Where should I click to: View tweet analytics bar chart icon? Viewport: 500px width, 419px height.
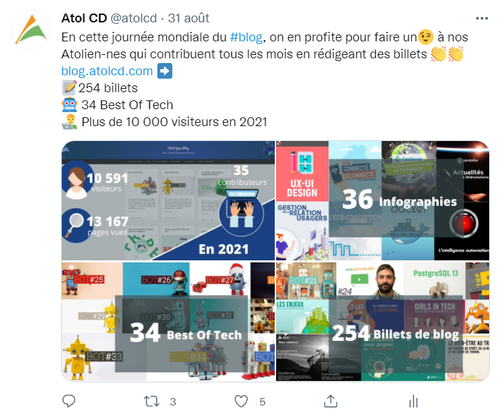(x=413, y=401)
